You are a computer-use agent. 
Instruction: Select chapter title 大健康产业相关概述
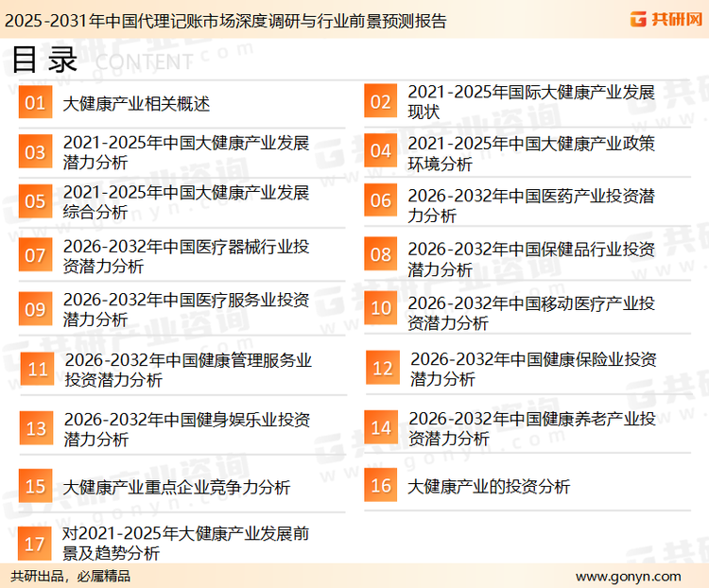[136, 104]
